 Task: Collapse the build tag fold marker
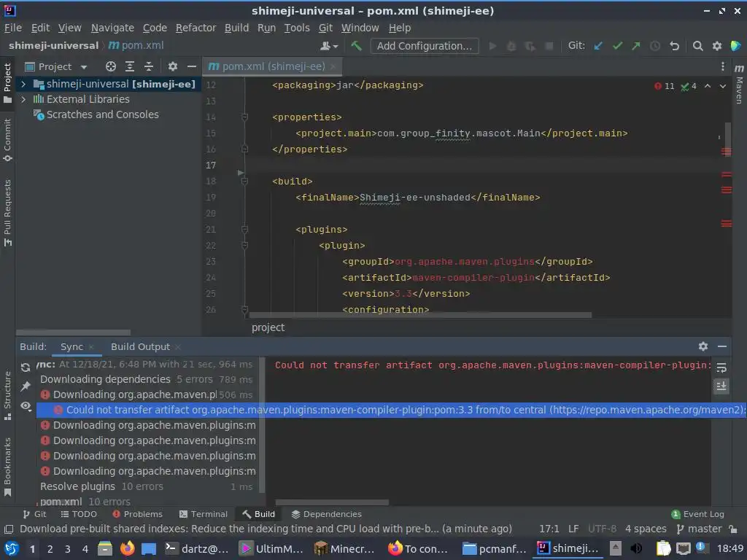click(244, 182)
